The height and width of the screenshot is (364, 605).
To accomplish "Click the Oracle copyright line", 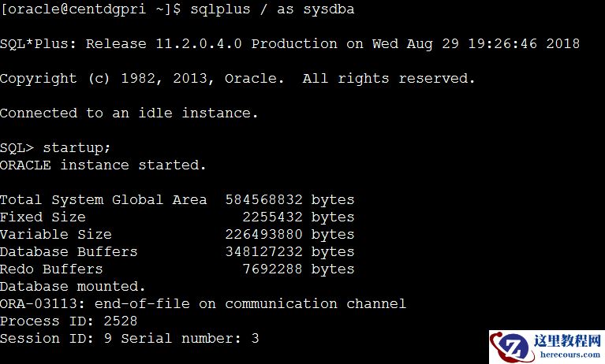I will click(x=237, y=79).
